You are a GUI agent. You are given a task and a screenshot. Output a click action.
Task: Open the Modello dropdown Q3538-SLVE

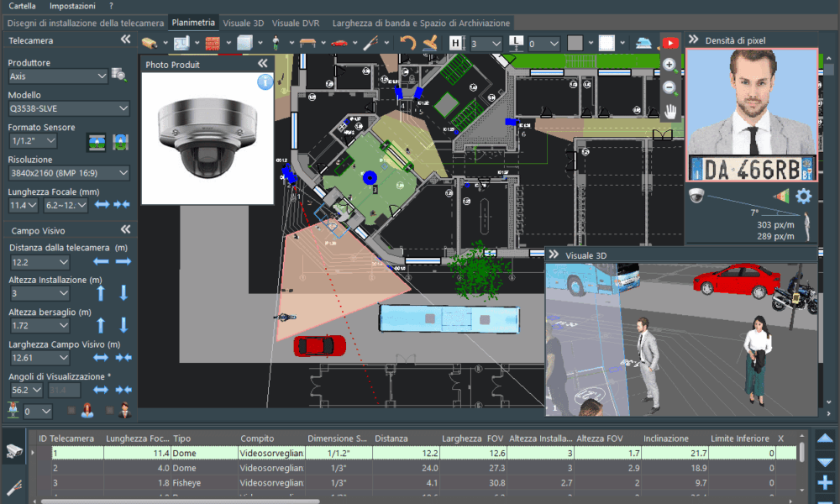point(69,108)
